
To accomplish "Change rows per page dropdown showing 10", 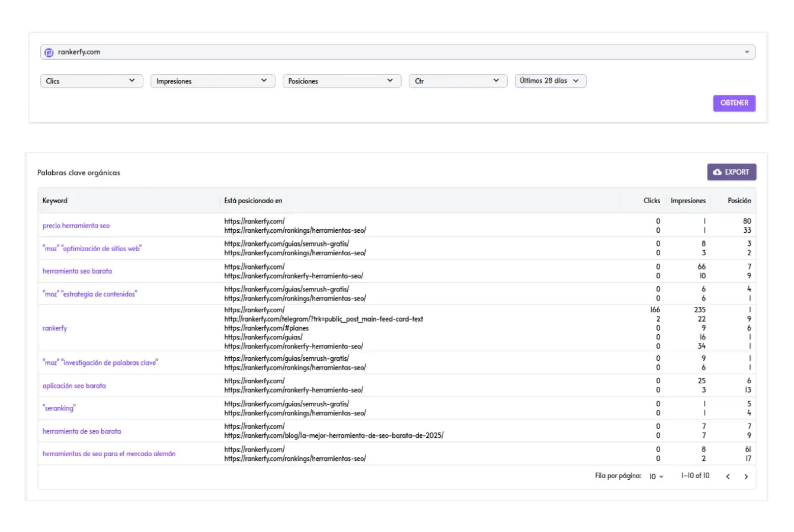I will pos(656,476).
